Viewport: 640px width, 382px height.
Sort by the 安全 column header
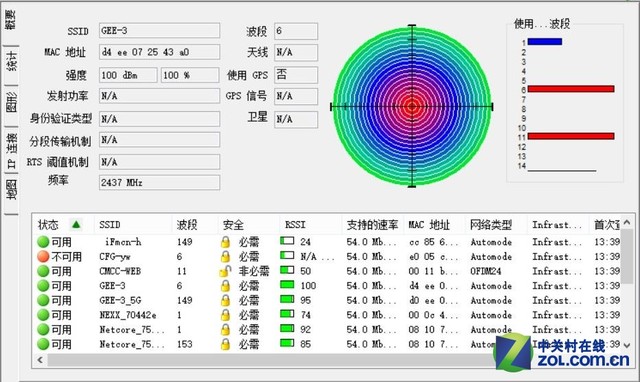[x=249, y=224]
